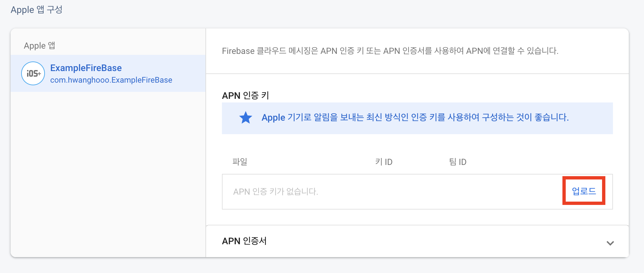Click the APN 인증 키 heading
The width and height of the screenshot is (644, 273).
245,96
